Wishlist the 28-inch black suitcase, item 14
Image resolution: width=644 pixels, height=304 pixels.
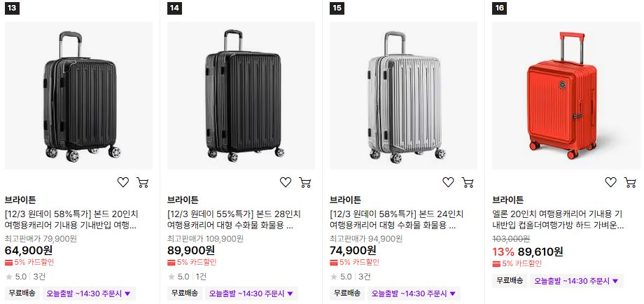pos(286,182)
